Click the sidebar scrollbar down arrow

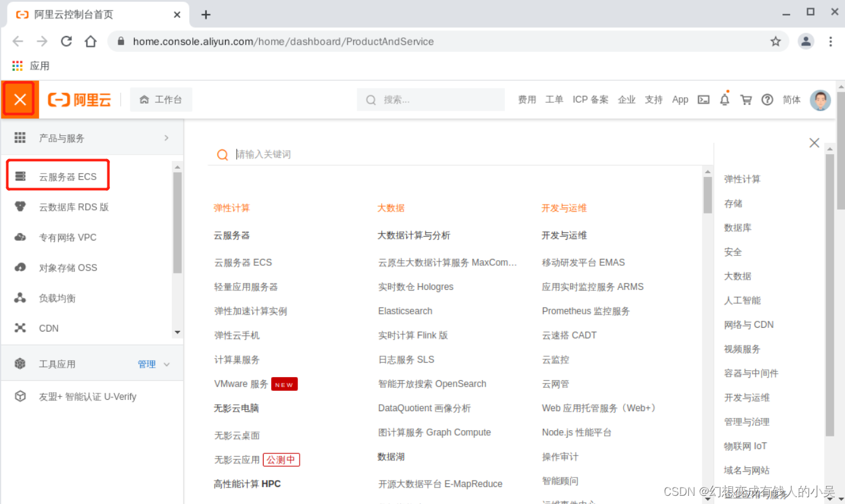178,332
